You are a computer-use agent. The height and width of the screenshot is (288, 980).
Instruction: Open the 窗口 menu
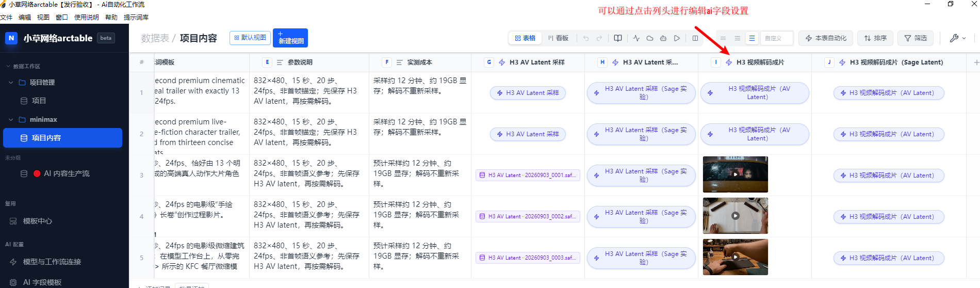tap(62, 17)
